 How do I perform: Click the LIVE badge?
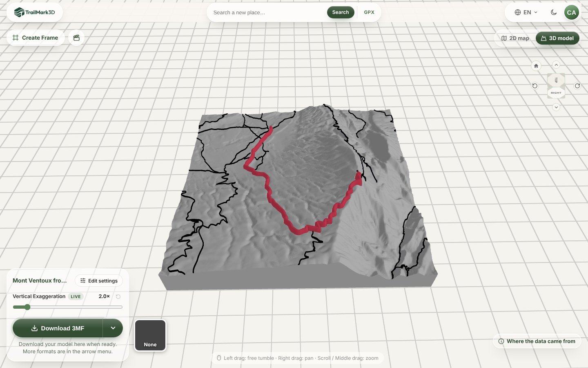point(76,296)
